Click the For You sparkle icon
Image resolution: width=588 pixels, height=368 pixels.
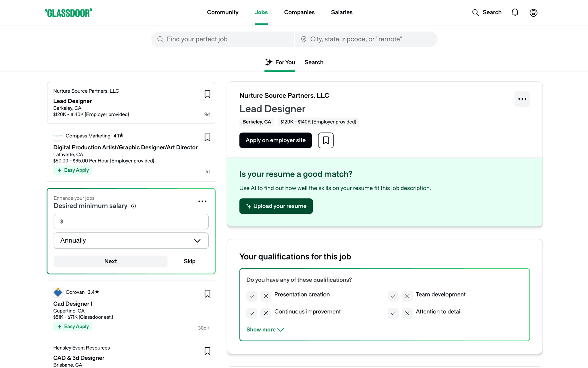click(x=269, y=62)
